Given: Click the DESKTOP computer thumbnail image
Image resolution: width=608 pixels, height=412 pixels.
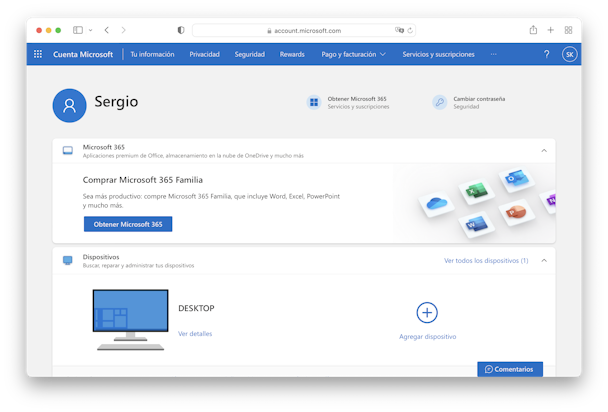Looking at the screenshot, I should point(131,320).
